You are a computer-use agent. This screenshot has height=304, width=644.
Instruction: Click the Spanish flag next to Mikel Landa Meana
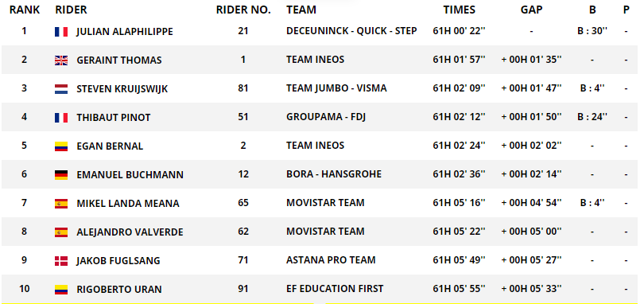coord(60,204)
